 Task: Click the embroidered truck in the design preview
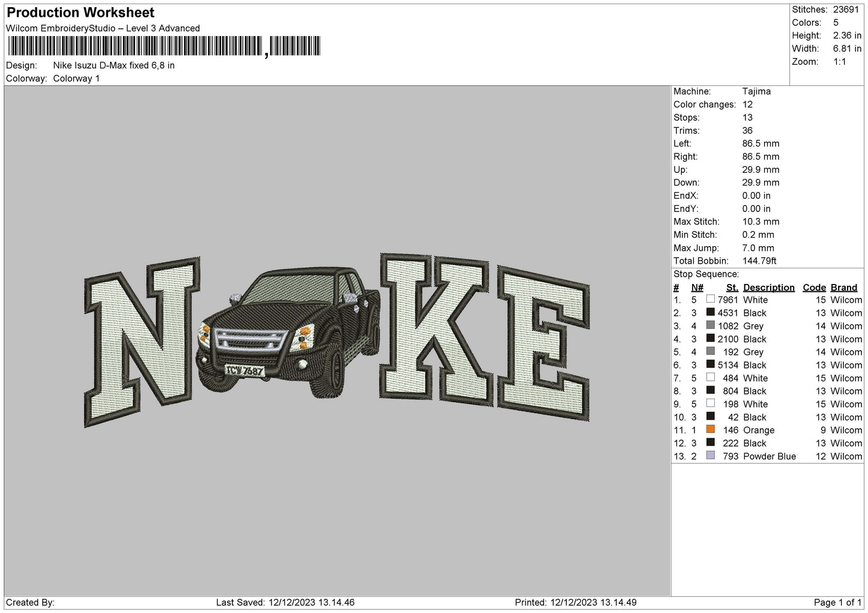[289, 333]
